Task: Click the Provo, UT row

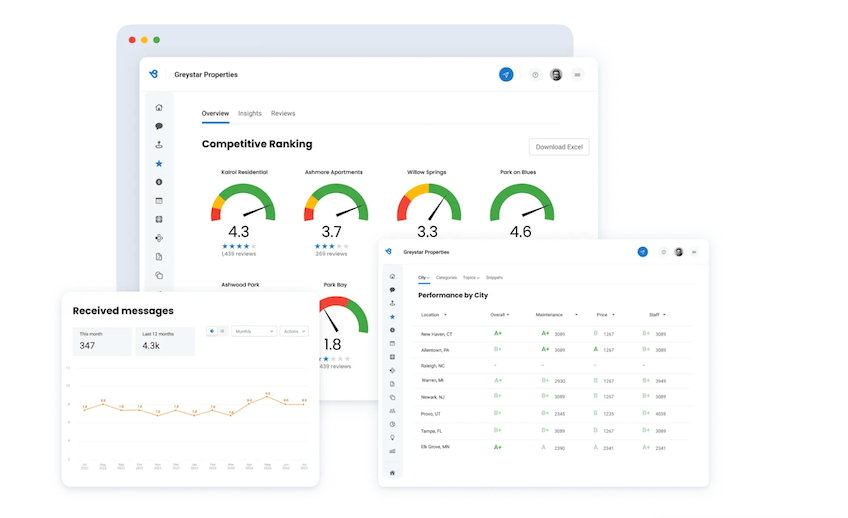Action: [552, 414]
